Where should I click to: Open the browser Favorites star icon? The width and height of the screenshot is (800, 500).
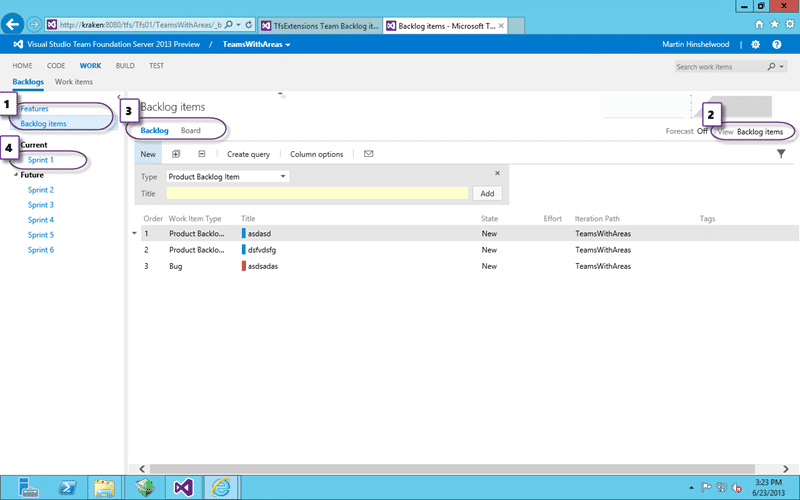[774, 24]
